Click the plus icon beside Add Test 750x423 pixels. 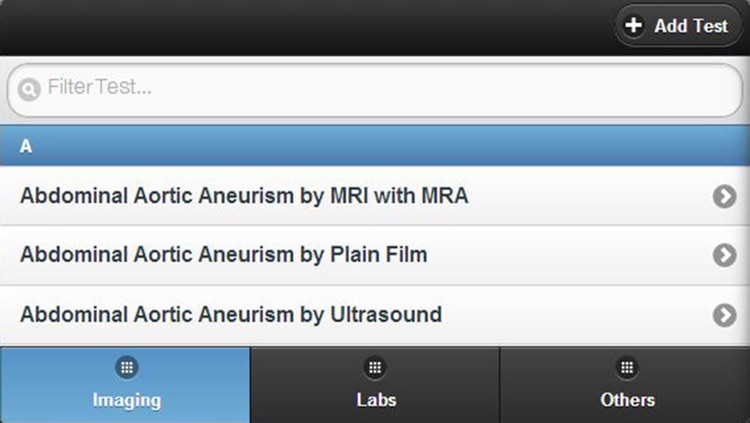(634, 25)
